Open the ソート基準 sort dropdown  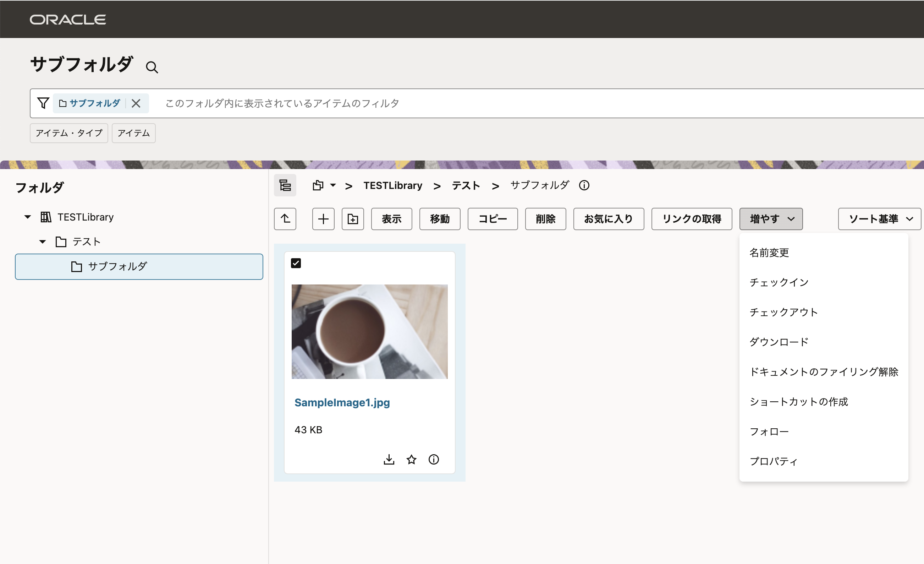pos(879,219)
